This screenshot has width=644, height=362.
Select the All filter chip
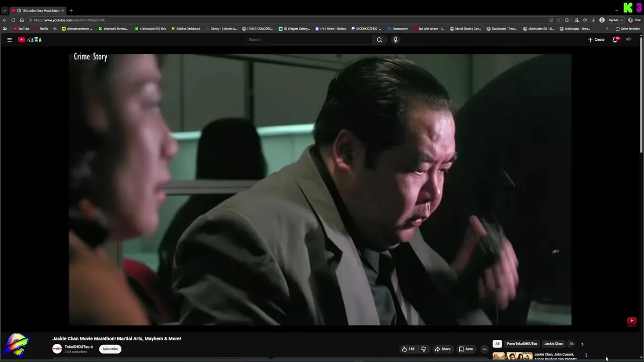tap(497, 344)
